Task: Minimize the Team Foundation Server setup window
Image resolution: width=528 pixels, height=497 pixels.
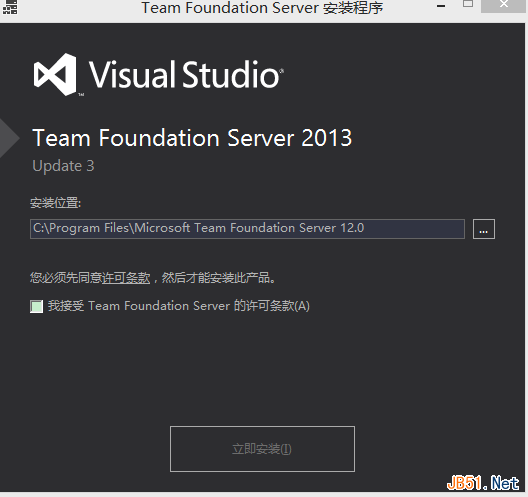Action: click(x=441, y=6)
